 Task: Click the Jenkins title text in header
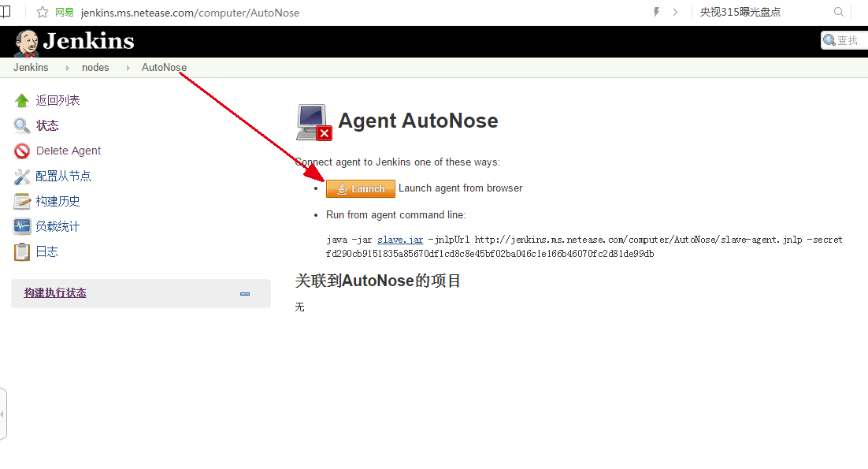coord(88,41)
